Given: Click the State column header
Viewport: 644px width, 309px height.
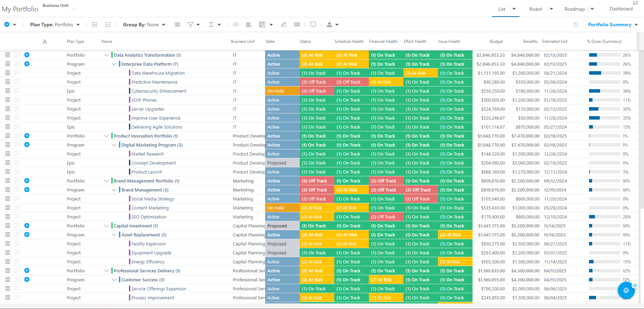Looking at the screenshot, I should click(x=270, y=41).
